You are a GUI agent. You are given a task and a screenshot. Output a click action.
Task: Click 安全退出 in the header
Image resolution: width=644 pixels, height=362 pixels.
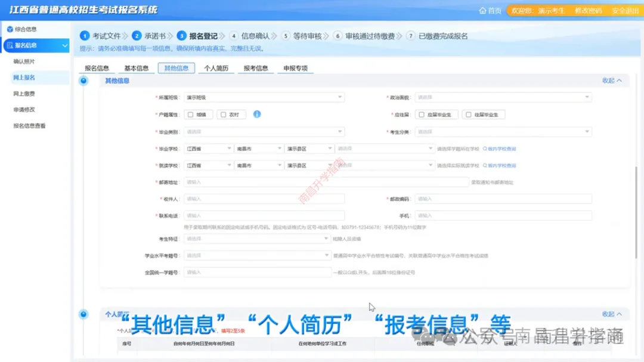click(x=625, y=11)
